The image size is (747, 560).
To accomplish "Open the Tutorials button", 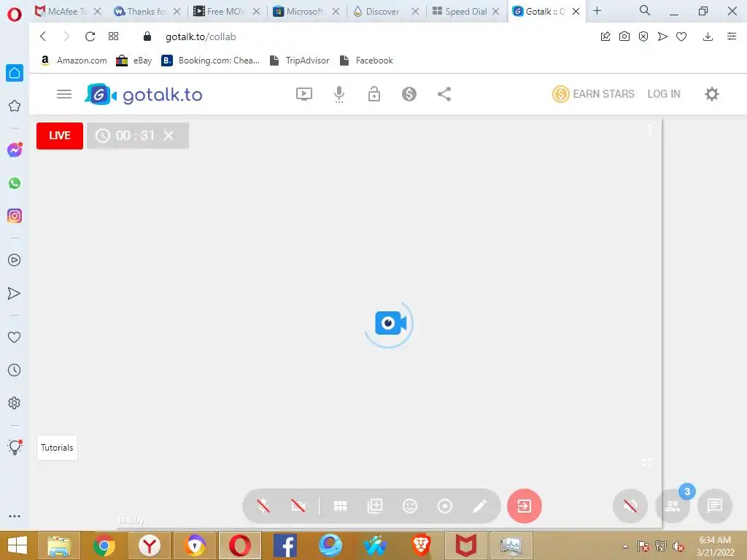I will pos(57,448).
